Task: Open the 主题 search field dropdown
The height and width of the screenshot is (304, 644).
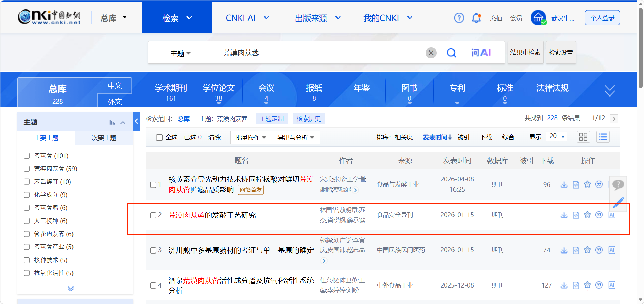Action: (x=180, y=53)
